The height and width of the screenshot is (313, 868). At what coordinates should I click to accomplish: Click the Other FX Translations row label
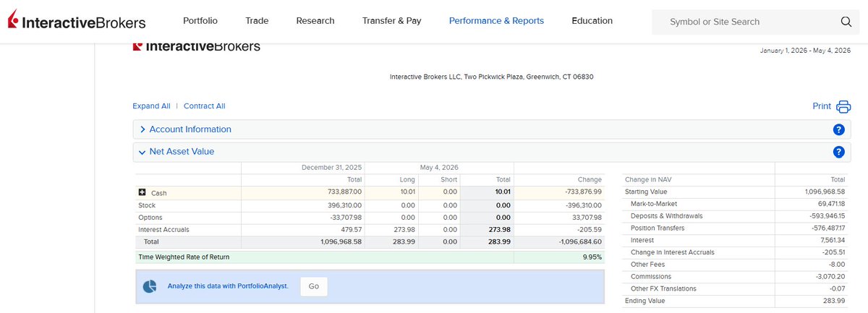pos(663,288)
